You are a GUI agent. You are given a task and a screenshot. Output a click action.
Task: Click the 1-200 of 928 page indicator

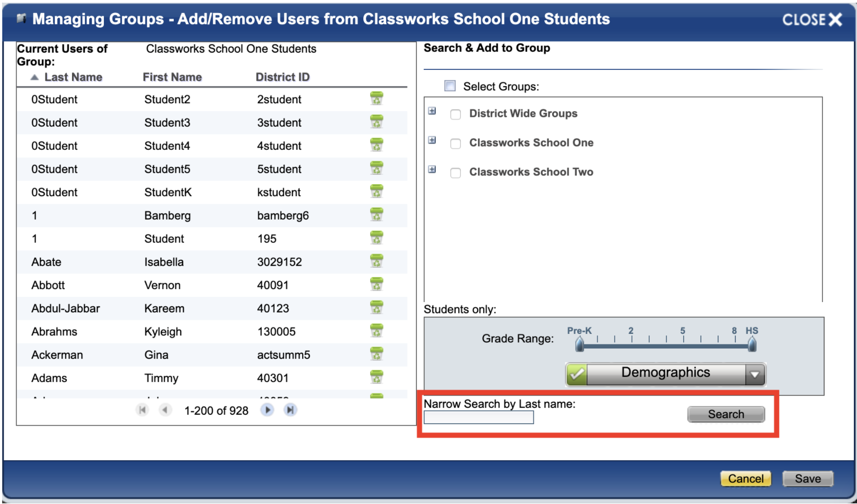pos(217,411)
